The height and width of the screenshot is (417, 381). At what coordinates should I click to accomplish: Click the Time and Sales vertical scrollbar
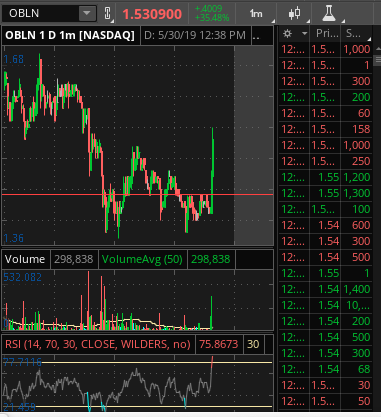click(x=378, y=60)
